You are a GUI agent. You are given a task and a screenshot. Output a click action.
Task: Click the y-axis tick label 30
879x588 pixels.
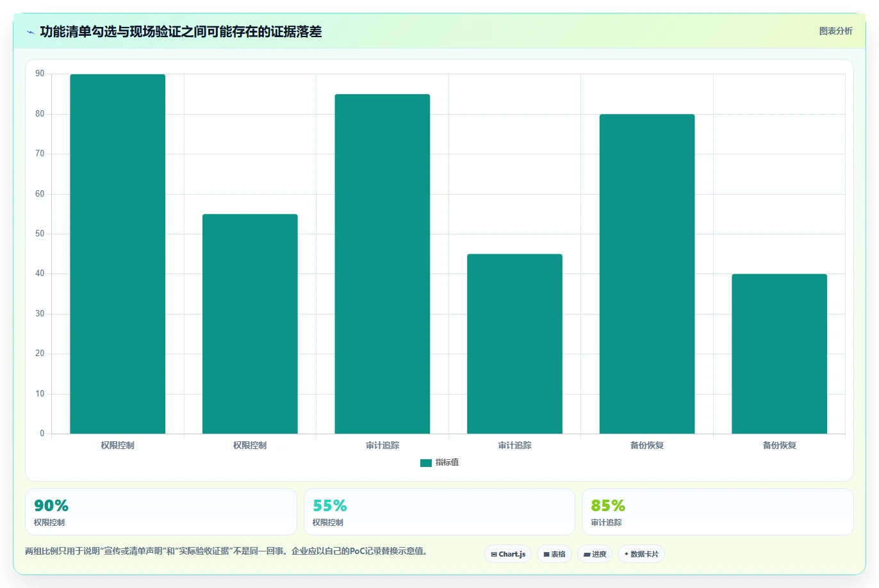[x=40, y=314]
